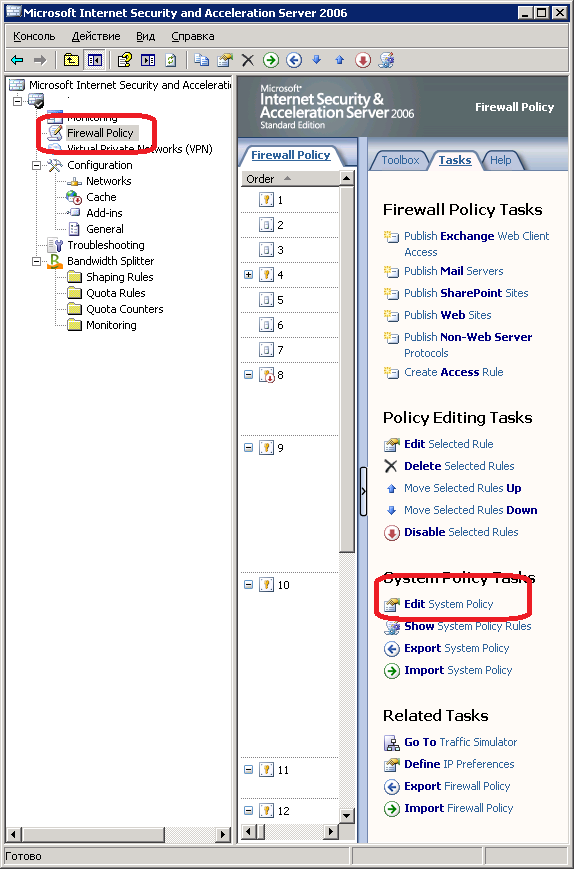Switch to the Toolbox tab
The image size is (574, 869).
click(400, 160)
